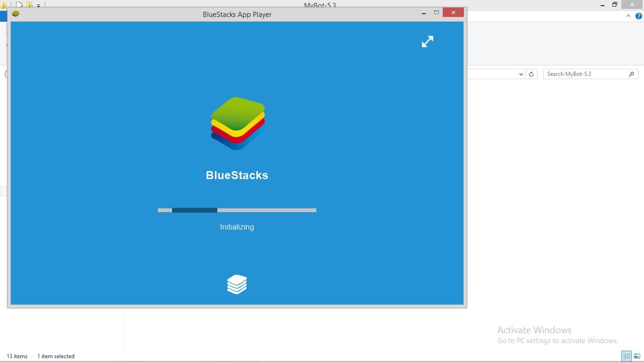The height and width of the screenshot is (362, 644).
Task: Click the "Initializing" status text
Action: 237,227
